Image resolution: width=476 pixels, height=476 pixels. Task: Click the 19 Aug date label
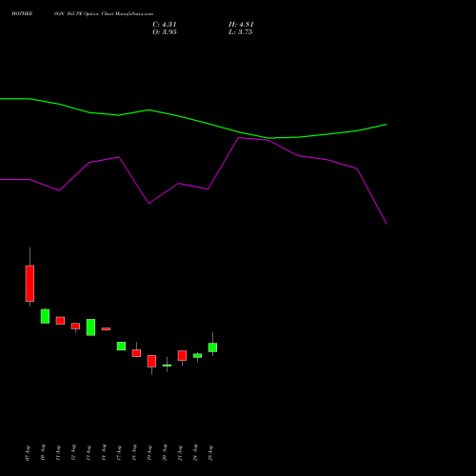(149, 453)
